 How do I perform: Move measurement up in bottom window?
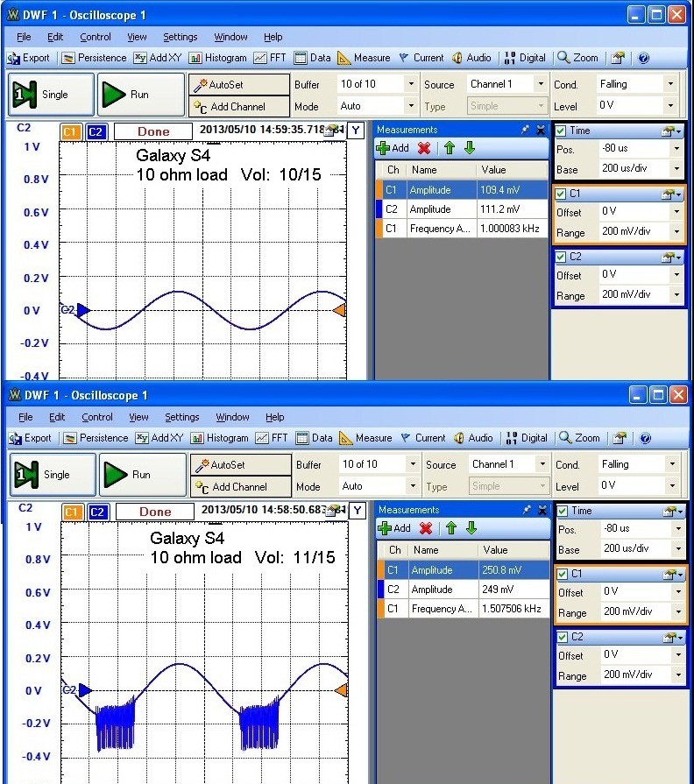[x=451, y=528]
